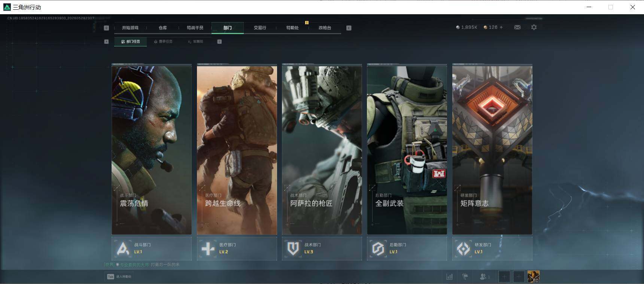
Task: Open the 跨越生命线 medical department card
Action: tap(237, 150)
